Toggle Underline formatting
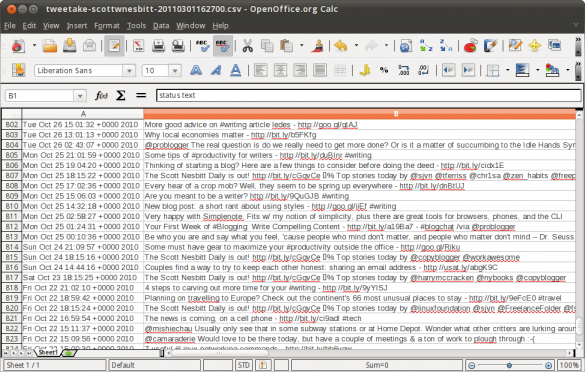This screenshot has height=372, width=585. pos(235,71)
